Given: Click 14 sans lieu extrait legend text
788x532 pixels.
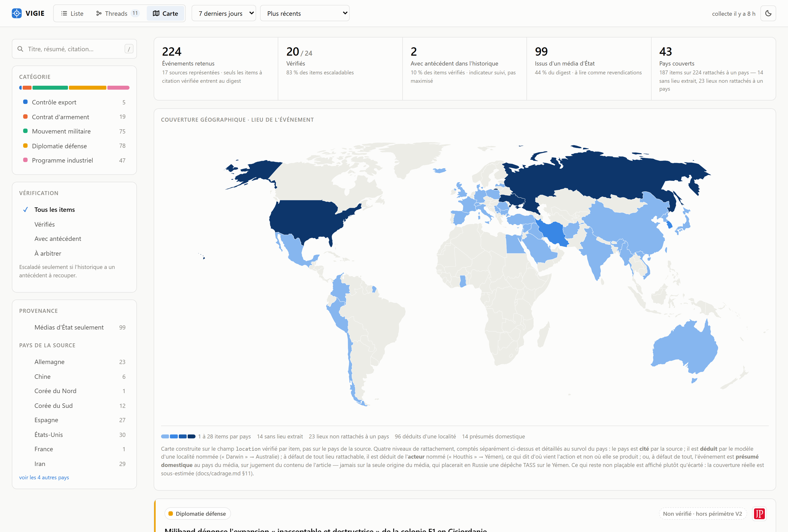Looking at the screenshot, I should pos(280,436).
